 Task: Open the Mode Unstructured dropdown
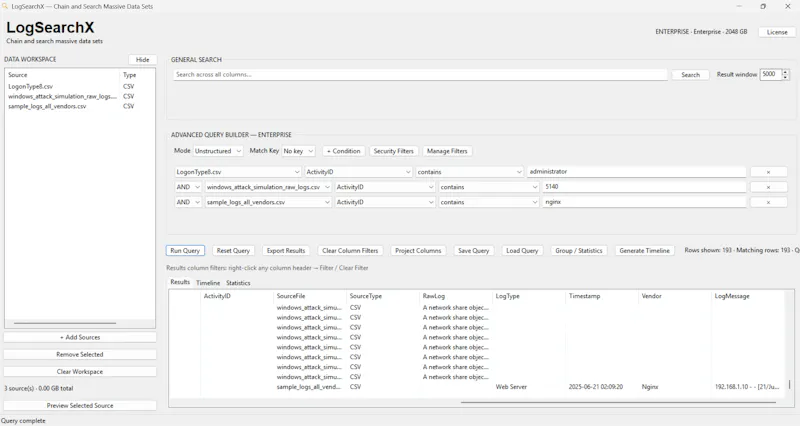click(218, 151)
